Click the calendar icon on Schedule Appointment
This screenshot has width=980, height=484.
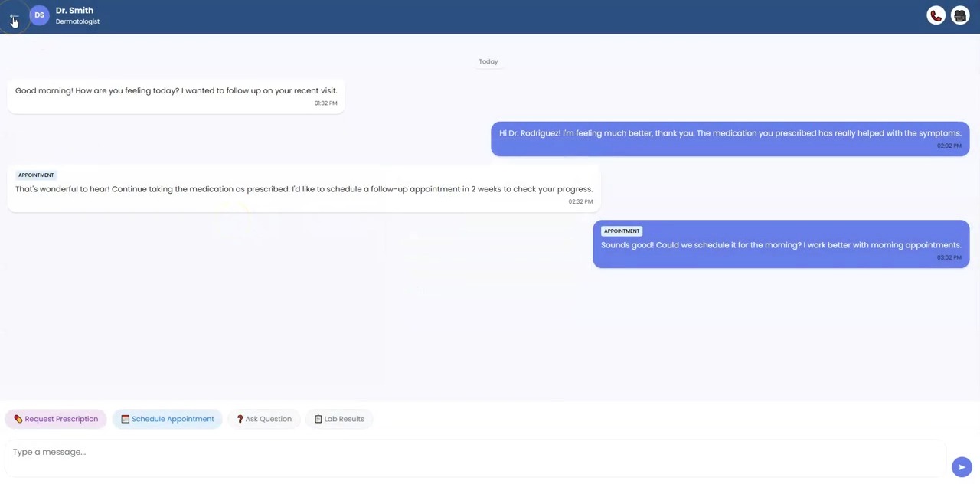coord(125,419)
